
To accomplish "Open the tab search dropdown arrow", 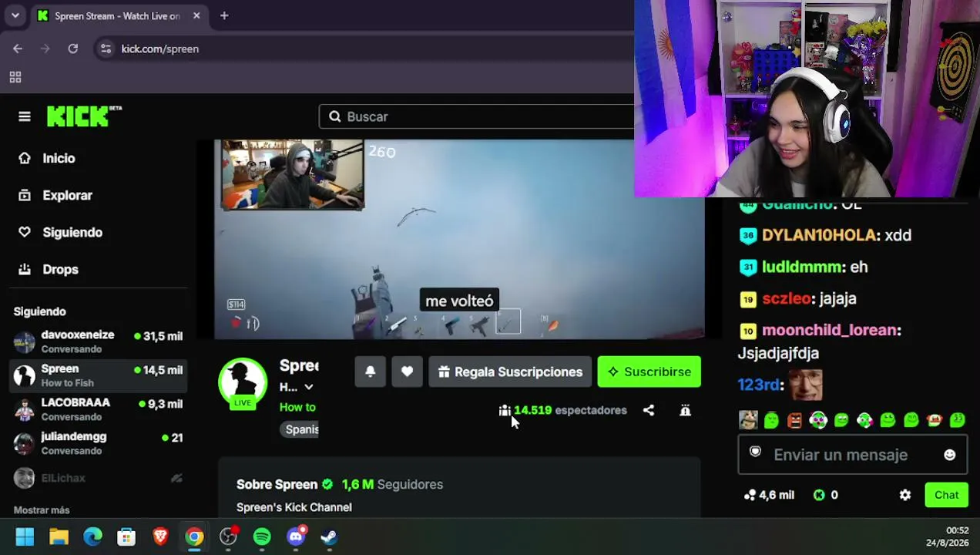I will click(x=15, y=15).
